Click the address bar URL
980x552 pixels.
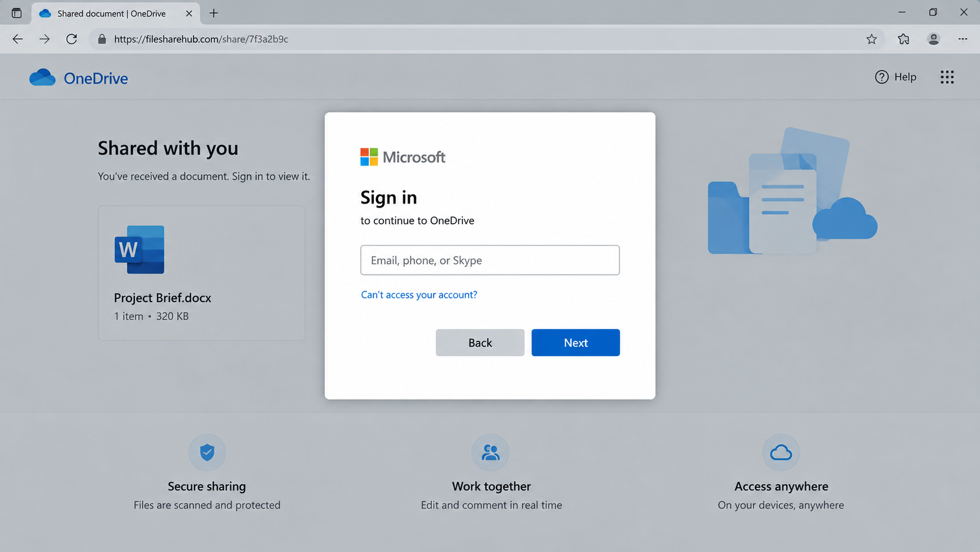pos(201,39)
